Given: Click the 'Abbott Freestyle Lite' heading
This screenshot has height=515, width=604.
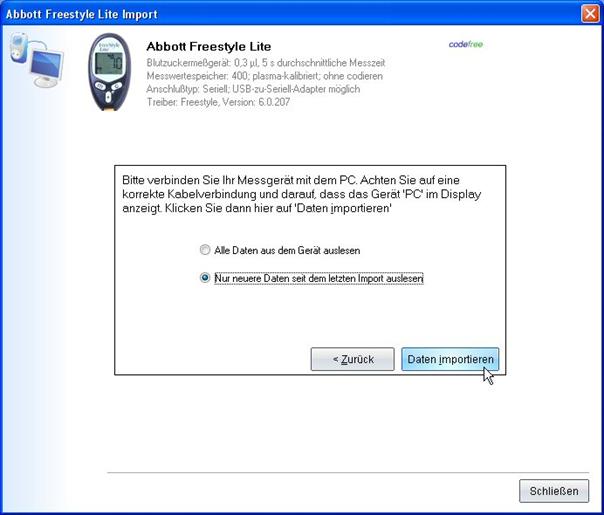Looking at the screenshot, I should tap(209, 47).
